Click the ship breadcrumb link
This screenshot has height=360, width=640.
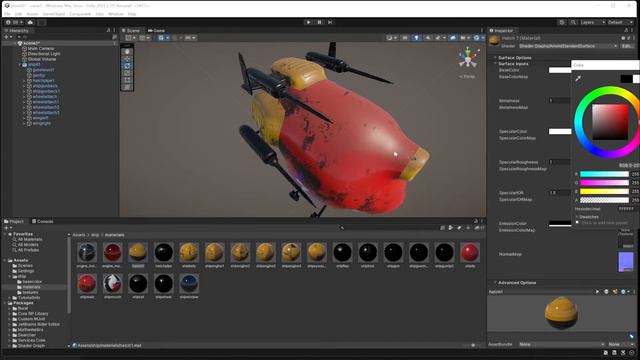point(95,235)
